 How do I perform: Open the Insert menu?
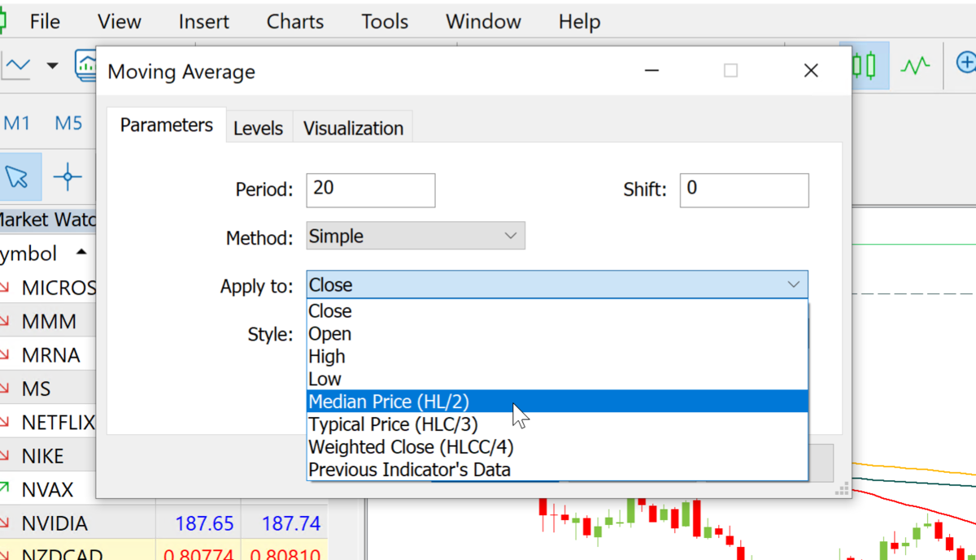[x=203, y=22]
